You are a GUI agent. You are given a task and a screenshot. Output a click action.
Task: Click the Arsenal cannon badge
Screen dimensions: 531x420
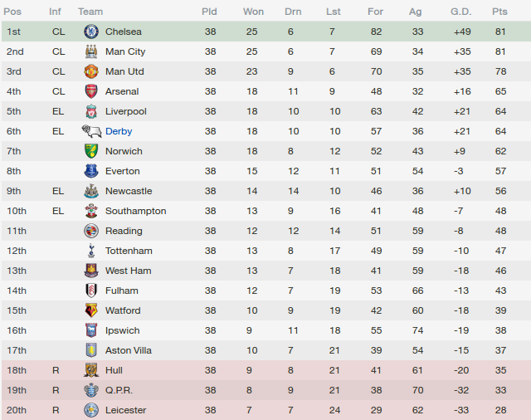[91, 91]
